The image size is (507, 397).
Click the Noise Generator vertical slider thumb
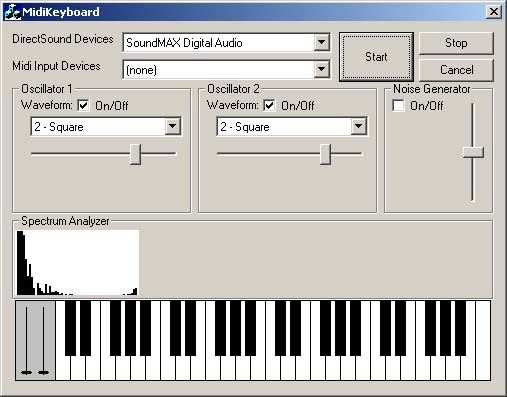point(473,152)
